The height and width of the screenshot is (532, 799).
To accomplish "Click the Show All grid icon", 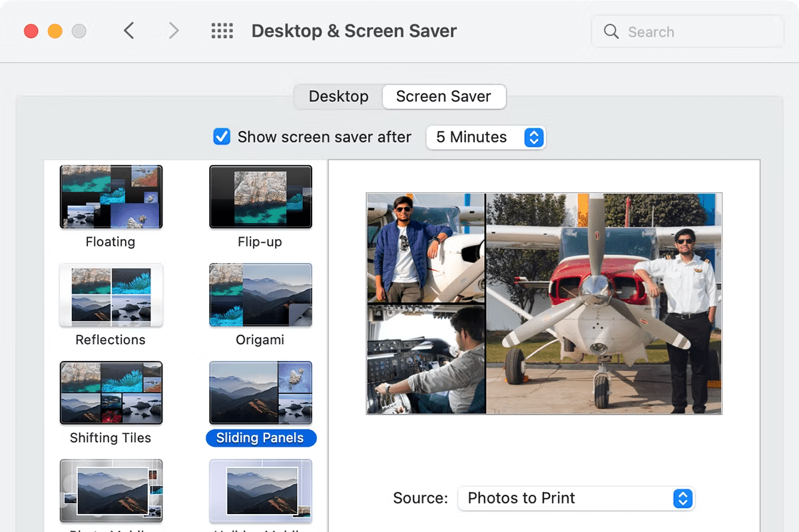I will pyautogui.click(x=222, y=31).
